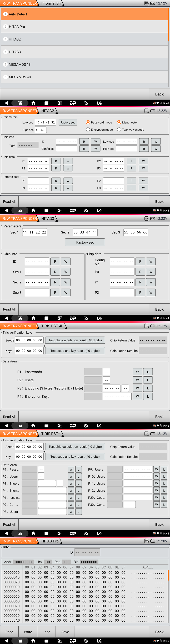The height and width of the screenshot is (644, 170).
Task: Tap the DP icon under the Information screen
Action: coord(73,103)
